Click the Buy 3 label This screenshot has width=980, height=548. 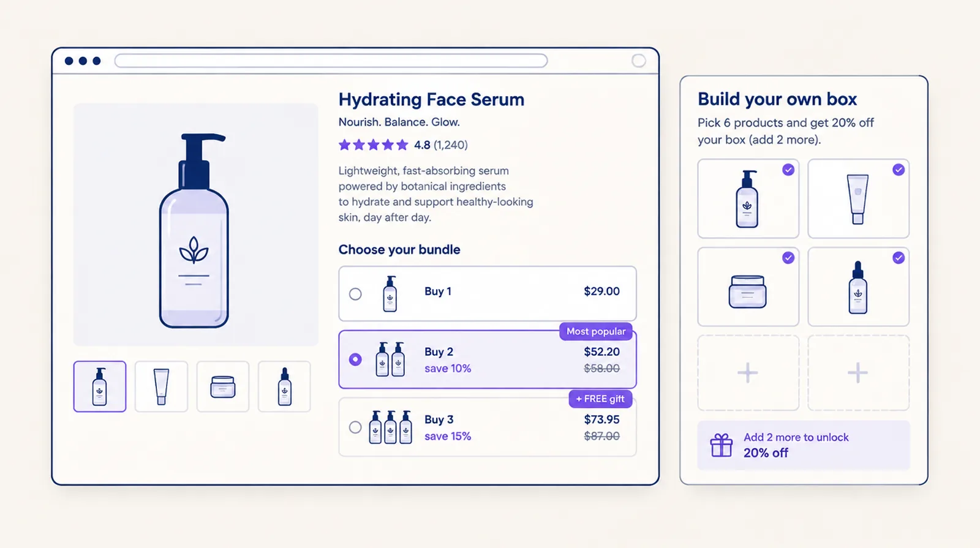point(439,419)
